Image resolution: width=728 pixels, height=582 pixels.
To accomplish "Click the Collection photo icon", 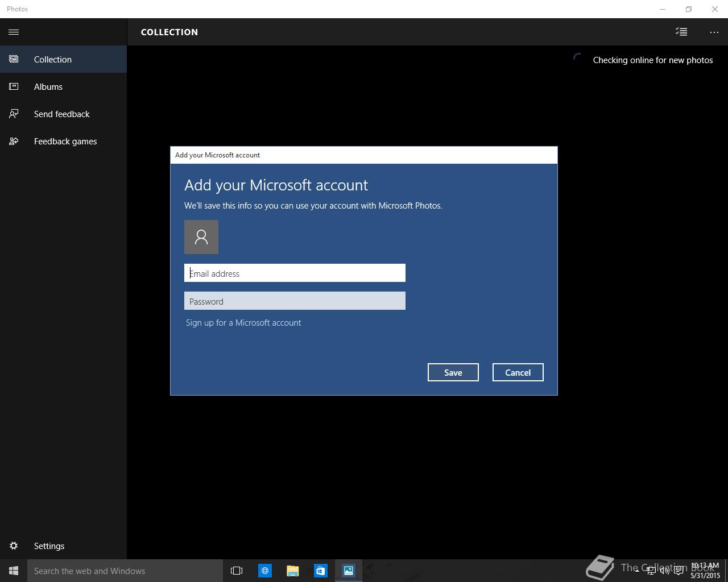I will (x=14, y=59).
